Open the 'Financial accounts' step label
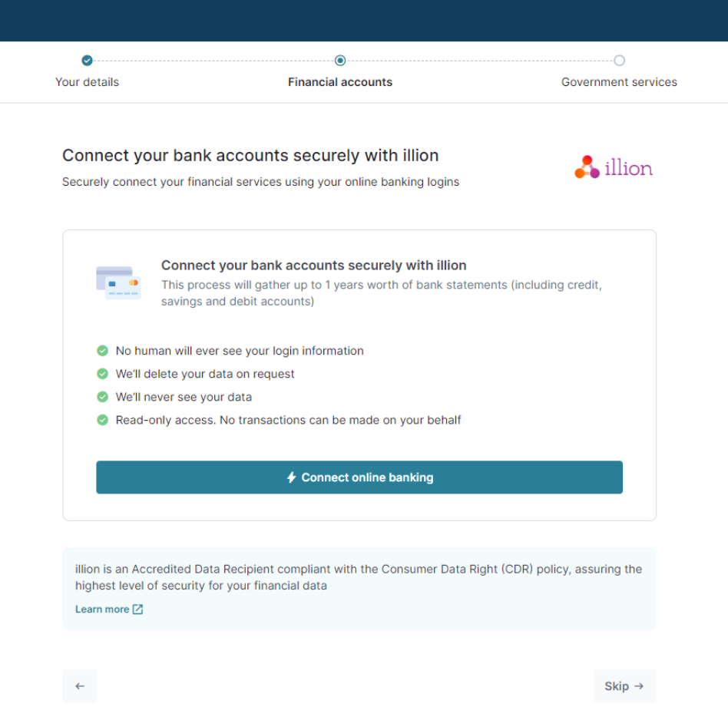This screenshot has height=720, width=728. tap(340, 82)
